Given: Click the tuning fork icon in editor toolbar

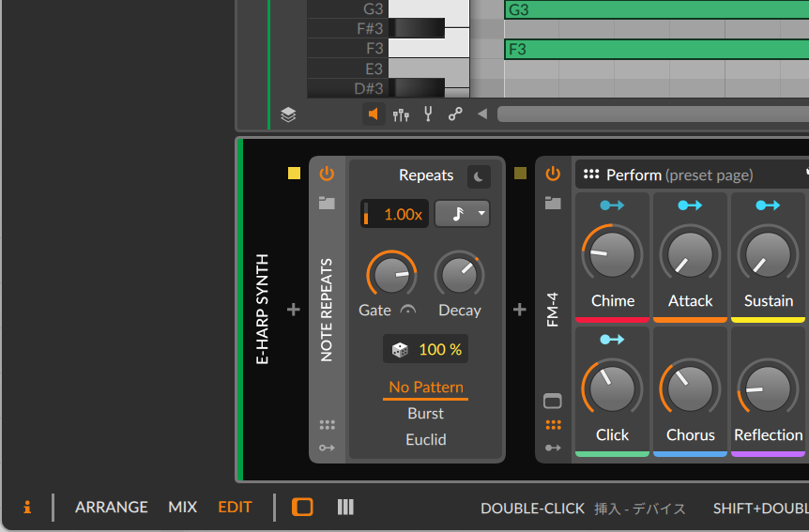Looking at the screenshot, I should 428,114.
